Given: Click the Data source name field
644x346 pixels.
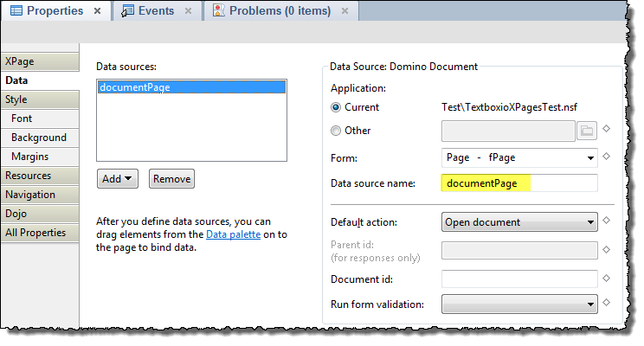Looking at the screenshot, I should point(518,183).
